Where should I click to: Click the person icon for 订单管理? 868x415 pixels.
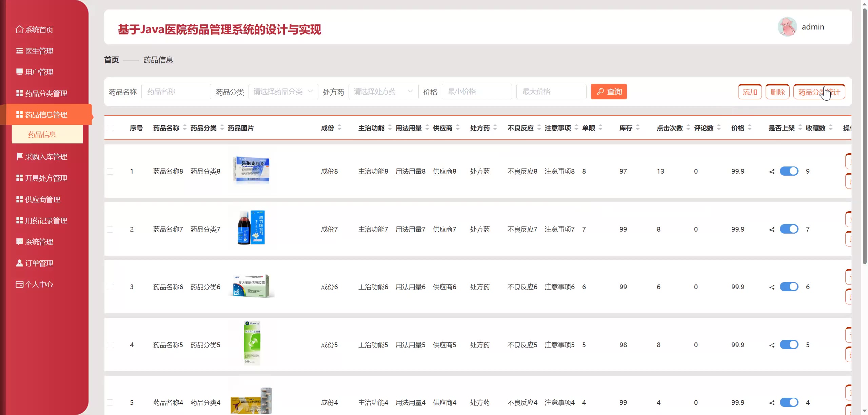pos(19,263)
